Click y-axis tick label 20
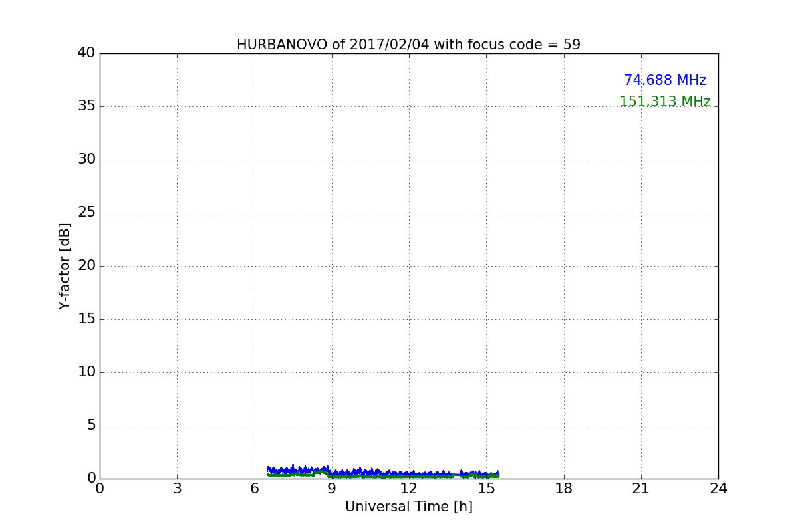 (86, 266)
